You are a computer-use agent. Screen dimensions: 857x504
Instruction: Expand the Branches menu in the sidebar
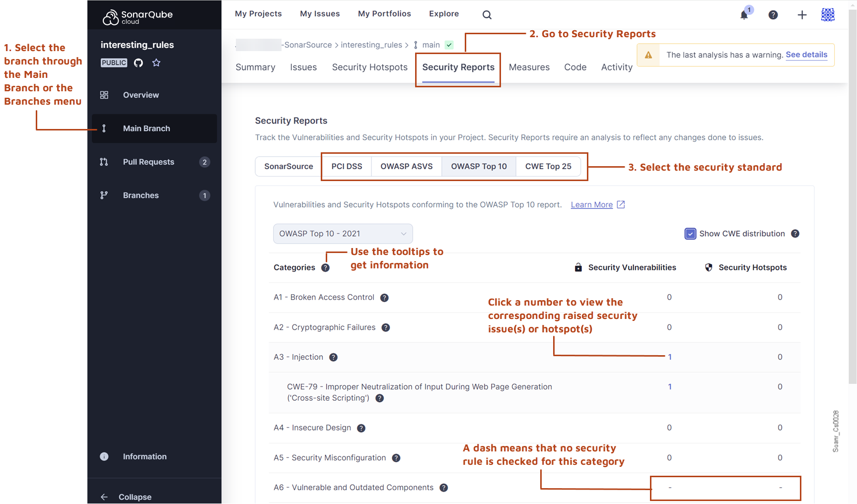point(141,195)
